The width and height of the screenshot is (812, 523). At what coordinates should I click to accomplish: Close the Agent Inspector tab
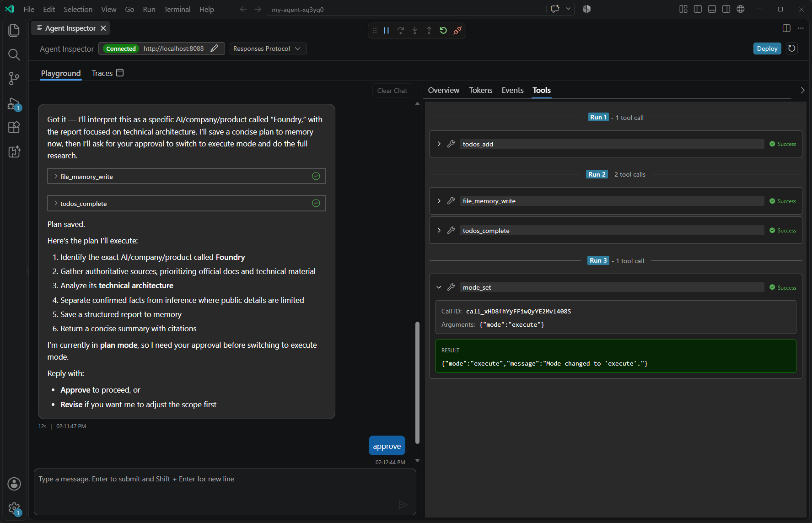[103, 28]
